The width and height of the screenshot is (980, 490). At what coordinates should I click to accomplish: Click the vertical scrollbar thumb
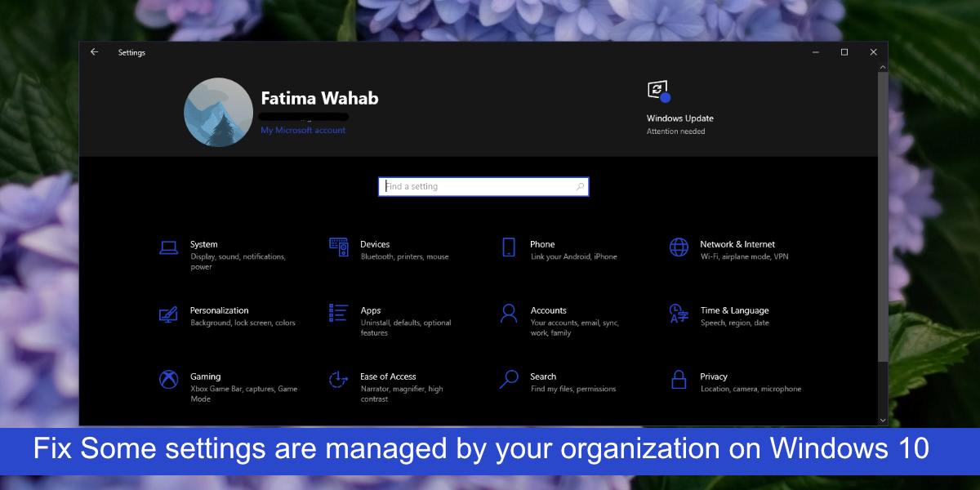click(883, 217)
